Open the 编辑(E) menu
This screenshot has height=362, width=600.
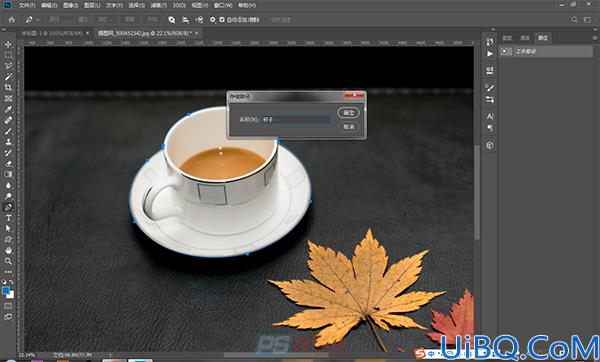point(49,5)
